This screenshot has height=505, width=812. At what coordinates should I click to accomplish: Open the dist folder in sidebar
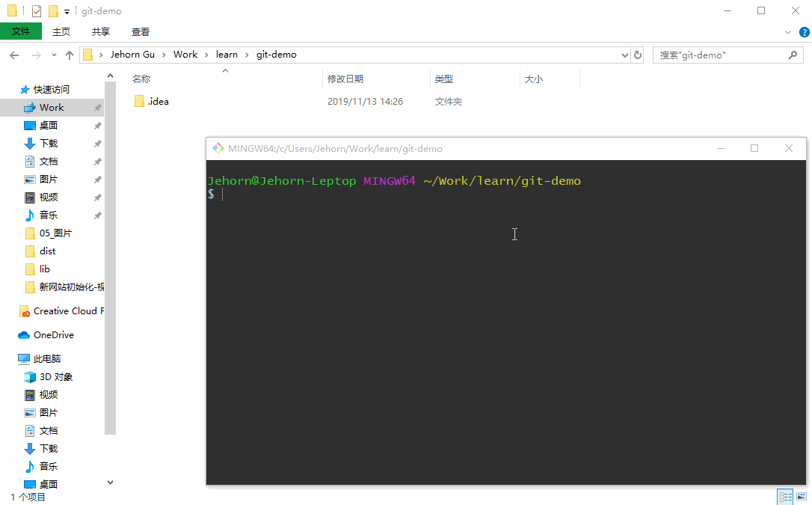point(47,251)
